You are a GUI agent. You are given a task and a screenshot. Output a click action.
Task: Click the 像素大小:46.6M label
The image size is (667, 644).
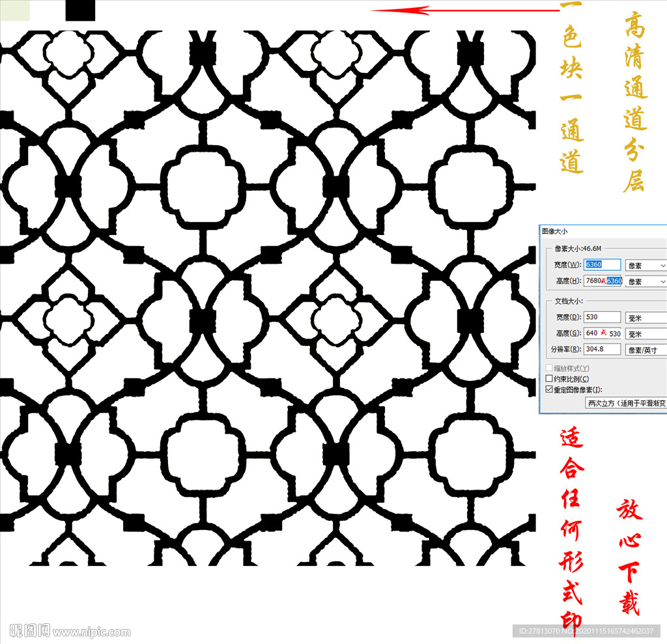[x=578, y=248]
